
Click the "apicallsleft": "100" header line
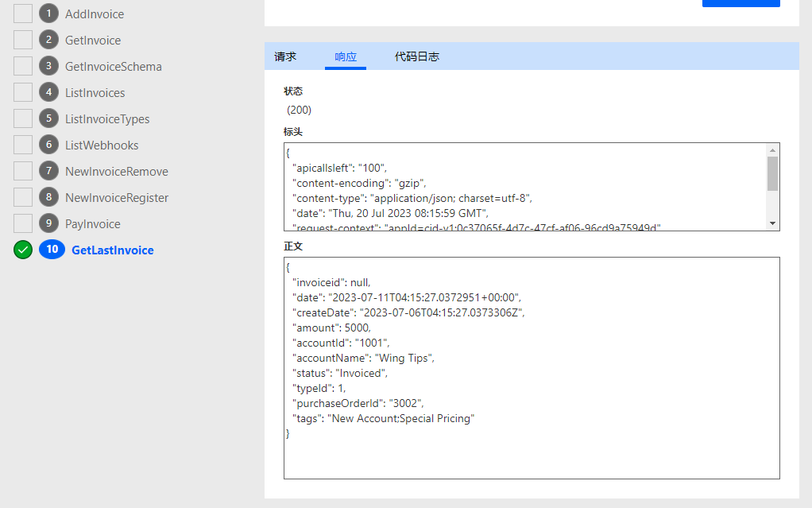pyautogui.click(x=340, y=168)
